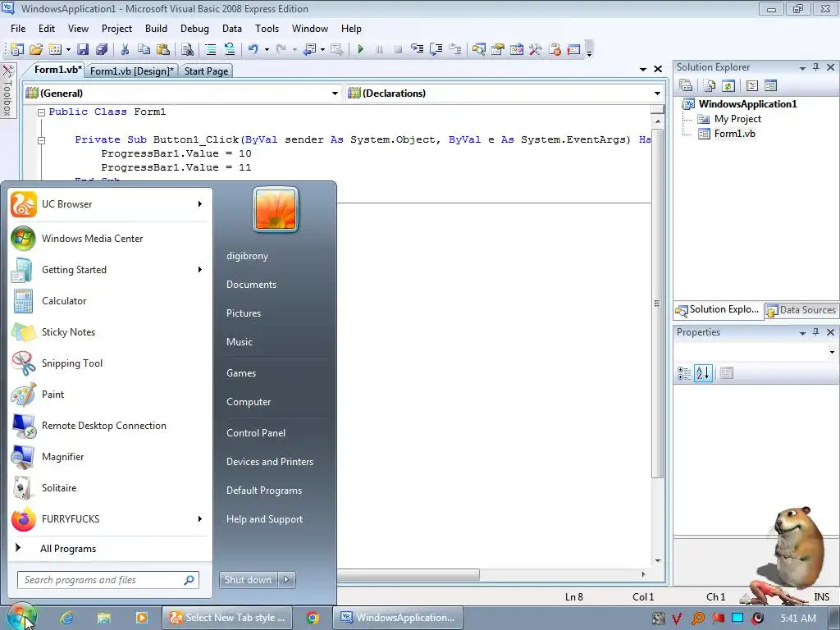The width and height of the screenshot is (840, 630).
Task: Click the Navigate Backward icon
Action: [x=309, y=49]
